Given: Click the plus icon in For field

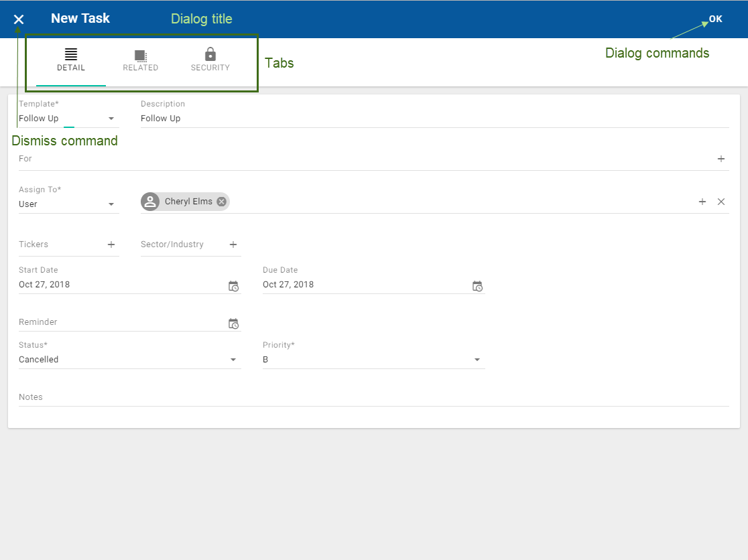Looking at the screenshot, I should pyautogui.click(x=721, y=159).
